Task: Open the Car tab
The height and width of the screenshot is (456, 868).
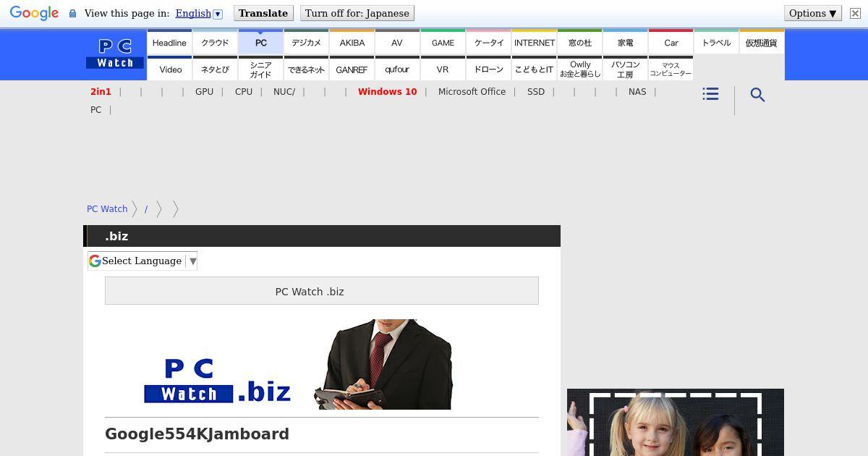Action: tap(671, 43)
